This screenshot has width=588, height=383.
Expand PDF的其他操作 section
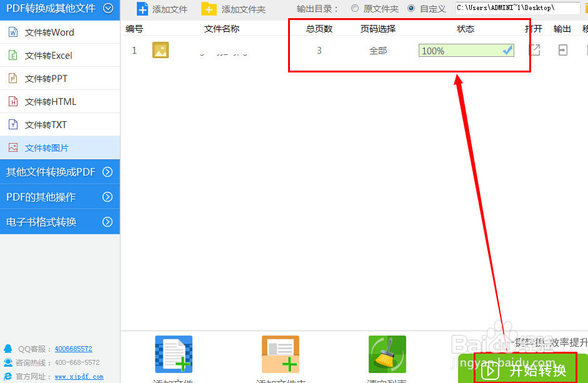59,197
